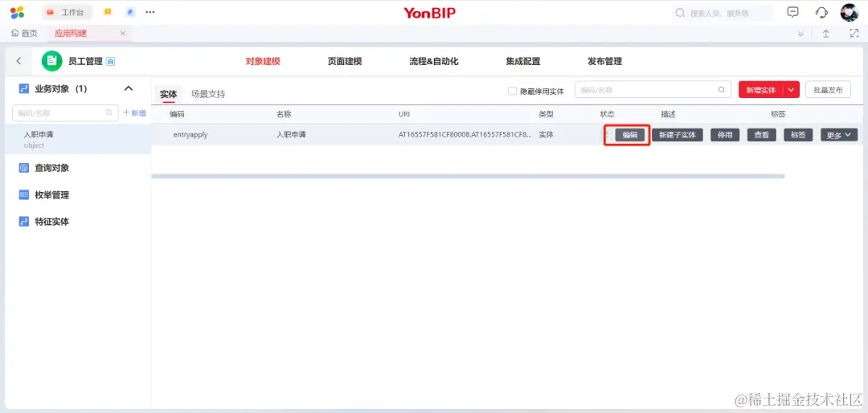This screenshot has height=413, width=868.
Task: Click 新建子实体 for entryapply row
Action: point(677,135)
